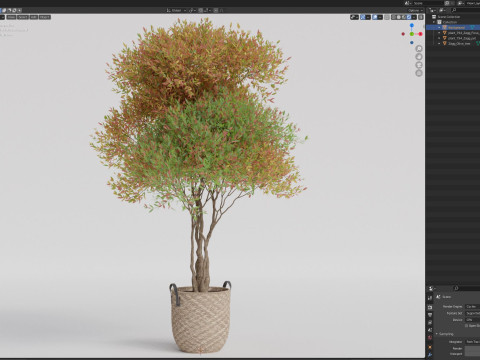Open the Scene browse dropdown in top bar
This screenshot has height=360, width=480.
(408, 3)
